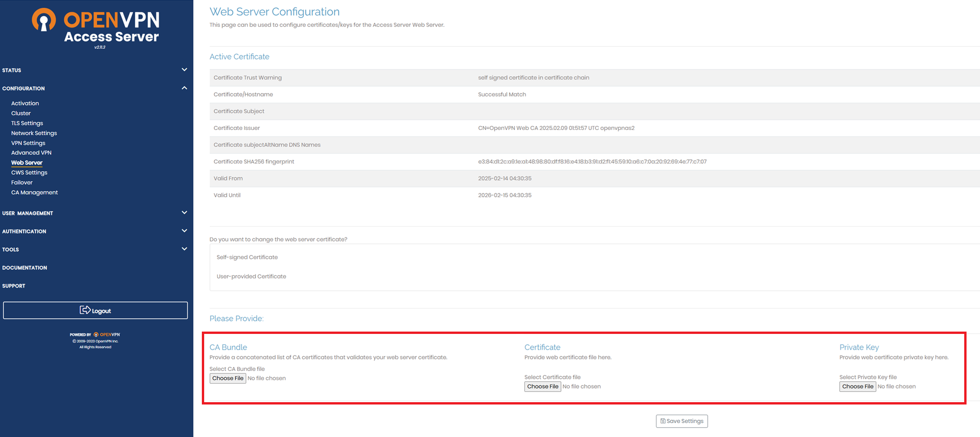Open Network Settings

[x=34, y=133]
